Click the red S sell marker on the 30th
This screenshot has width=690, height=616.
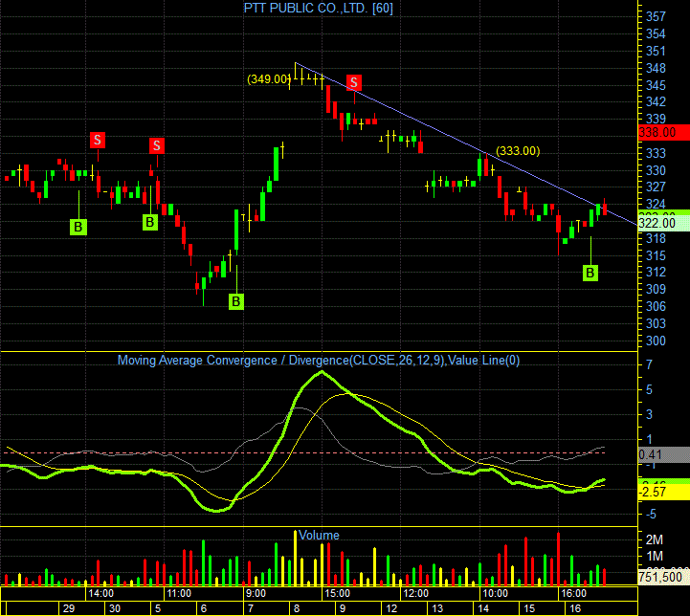point(157,145)
